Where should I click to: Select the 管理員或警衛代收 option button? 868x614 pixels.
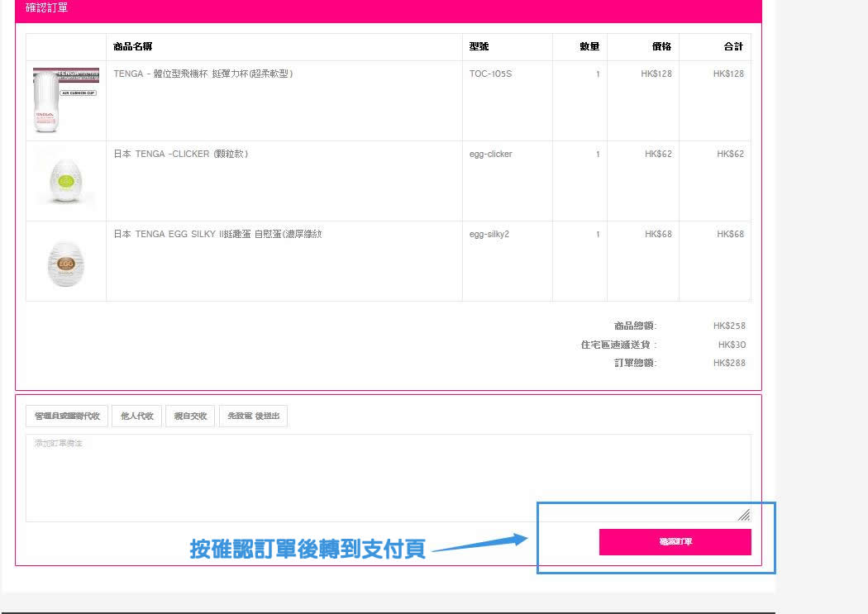pyautogui.click(x=67, y=416)
